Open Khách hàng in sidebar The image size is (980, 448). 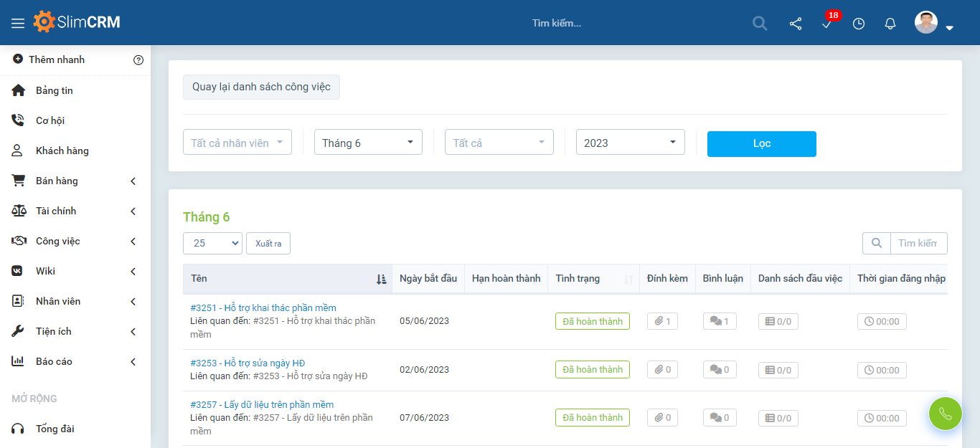tap(62, 151)
